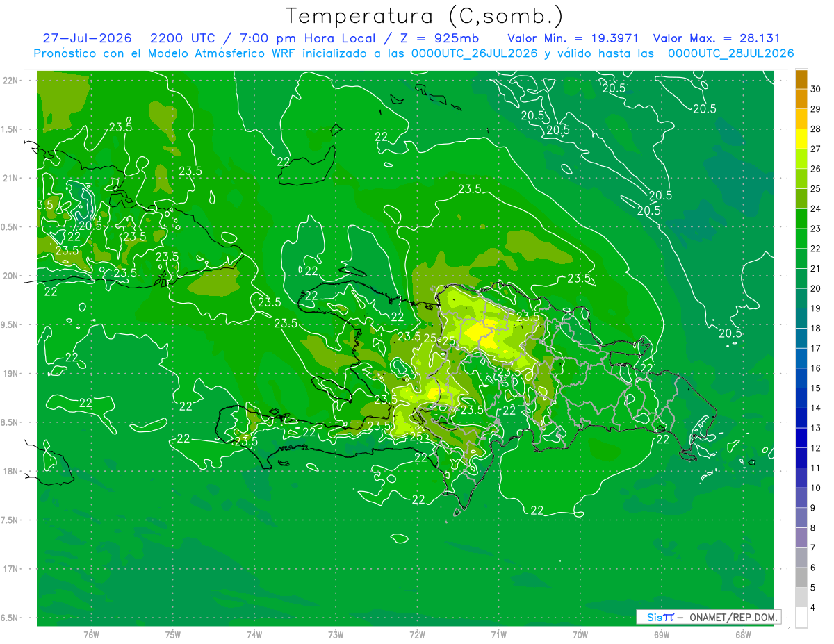Click the latitude axis label "22N"

(11, 81)
